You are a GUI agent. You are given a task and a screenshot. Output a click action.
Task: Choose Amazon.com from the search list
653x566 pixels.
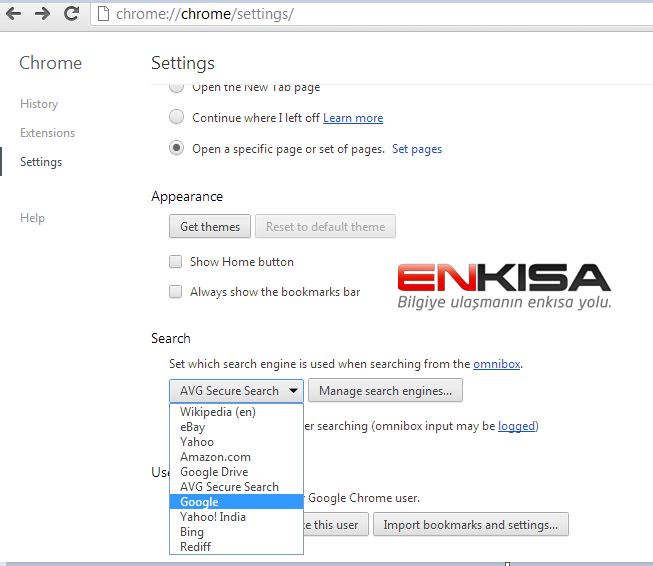coord(236,457)
